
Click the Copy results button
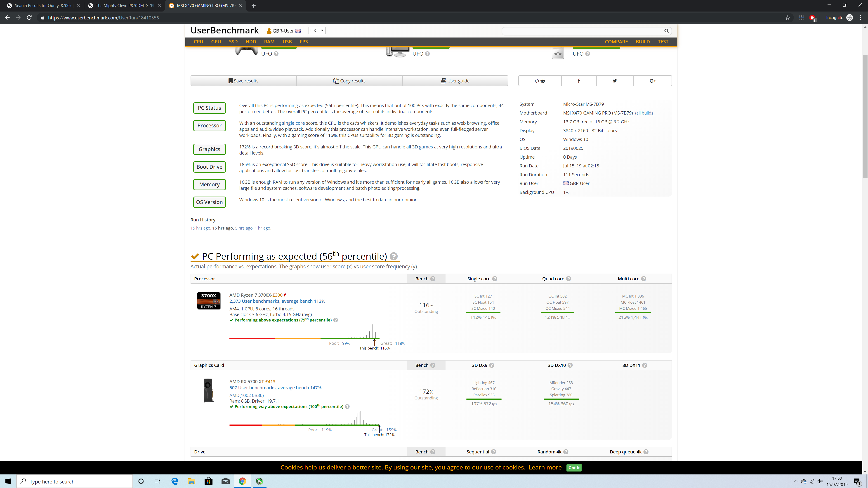tap(349, 81)
